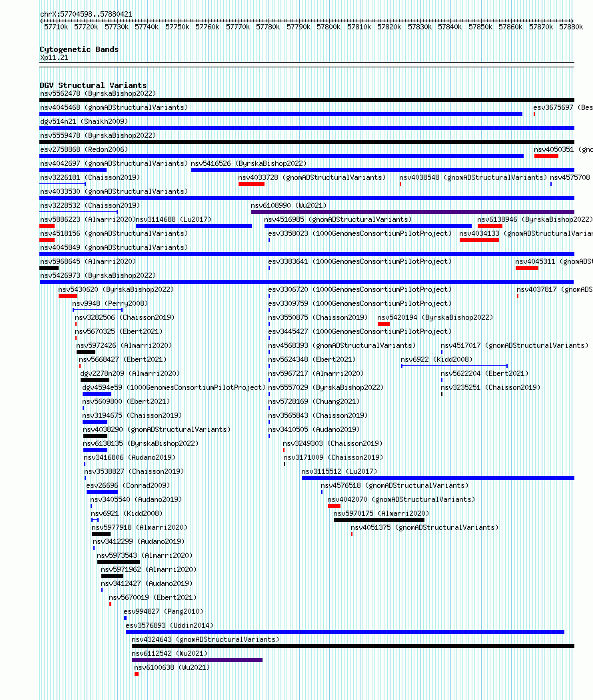Open nsv4038290 gnomAD variant
This screenshot has width=593, height=700.
pyautogui.click(x=157, y=430)
